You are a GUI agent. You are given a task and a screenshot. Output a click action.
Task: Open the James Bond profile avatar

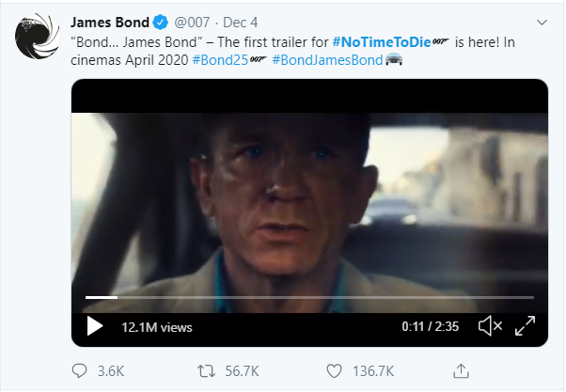point(38,39)
